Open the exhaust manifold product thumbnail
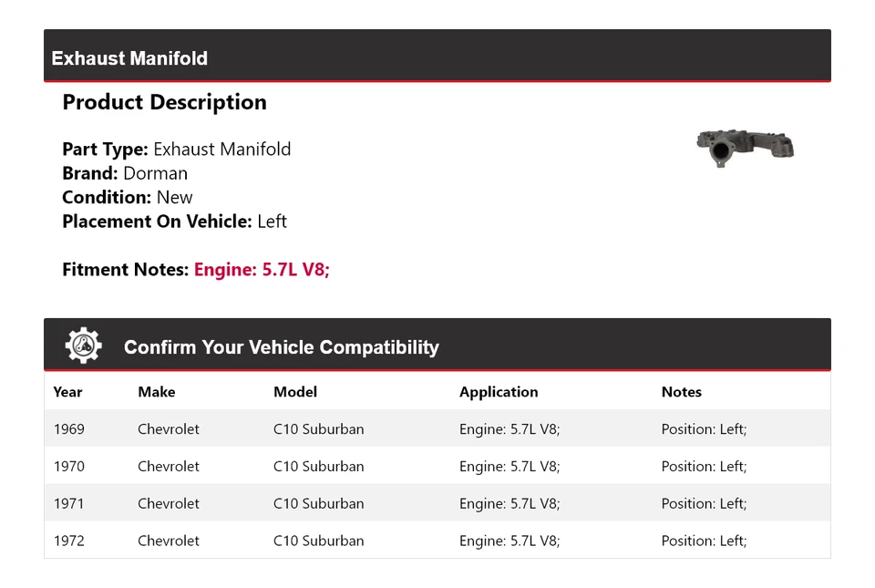The width and height of the screenshot is (875, 588). pyautogui.click(x=745, y=147)
